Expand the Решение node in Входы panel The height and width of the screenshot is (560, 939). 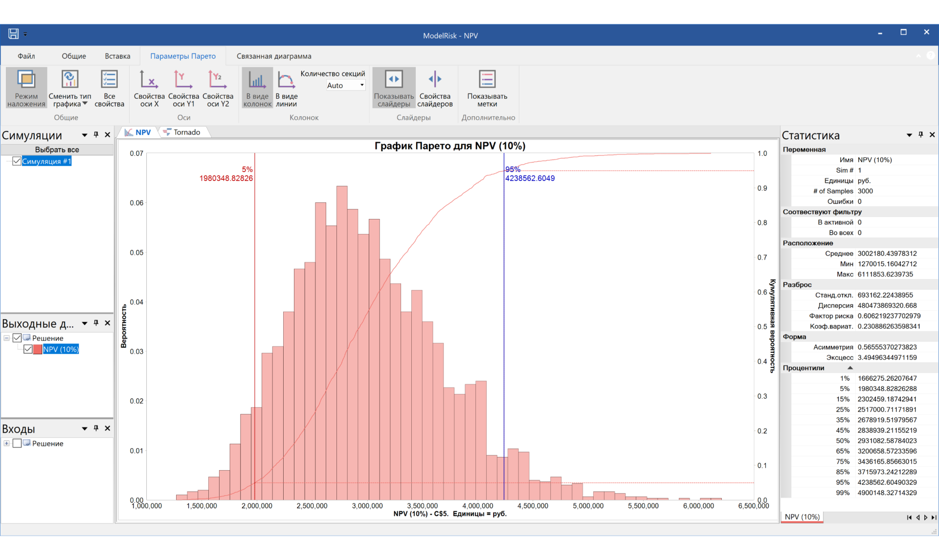(x=6, y=443)
